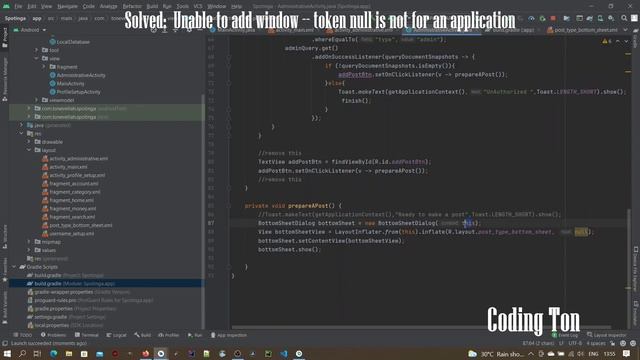Click the red Stop button in toolbar
The height and width of the screenshot is (360, 640).
tap(553, 18)
